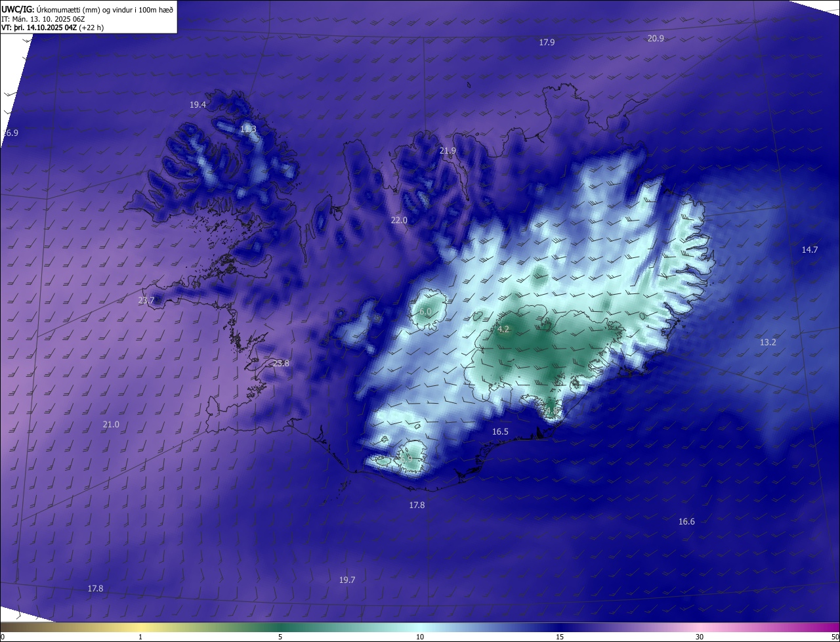The width and height of the screenshot is (840, 642).
Task: Click the value label 16.5 on the map
Action: click(x=500, y=432)
